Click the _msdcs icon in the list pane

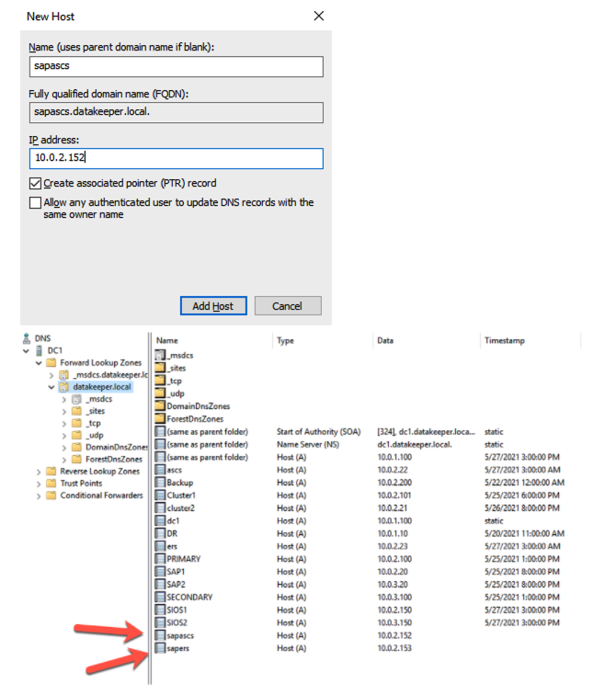(160, 355)
